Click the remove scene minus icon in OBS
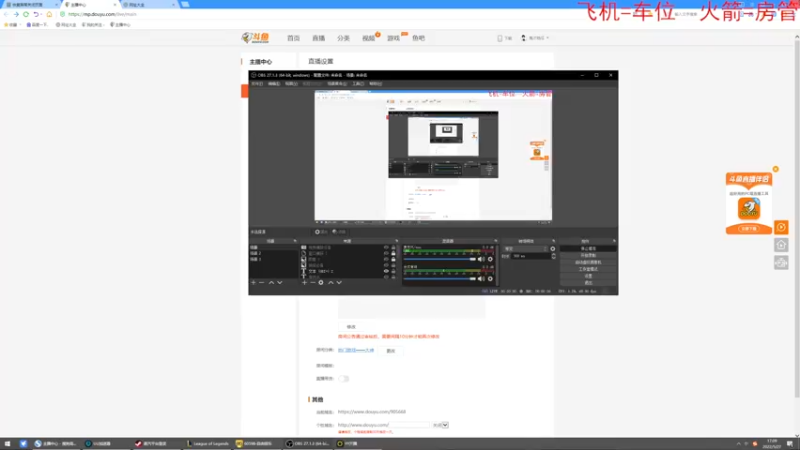The image size is (800, 450). 262,283
